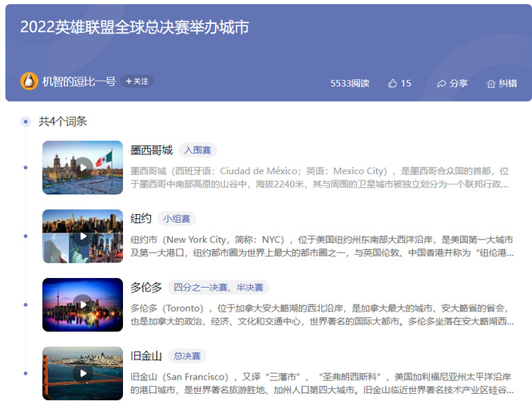Viewport: 532px width, 417px height.
Task: Click the 小组赛 tag
Action: pos(177,219)
